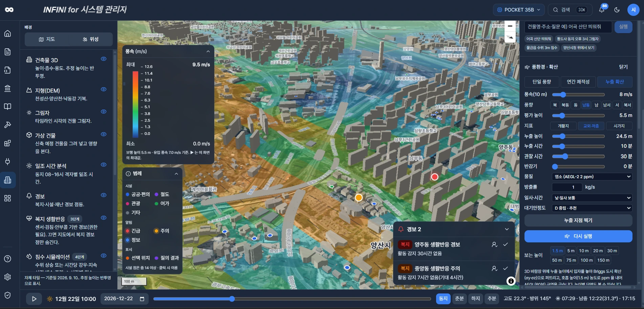Open the 대기안정도 dropdown
644x309 pixels.
pos(592,208)
